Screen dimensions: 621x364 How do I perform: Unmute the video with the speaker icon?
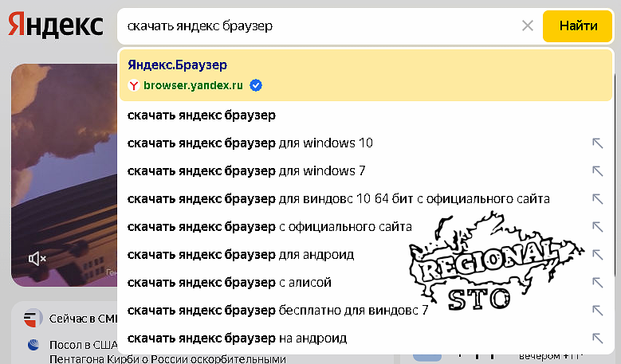(x=37, y=259)
